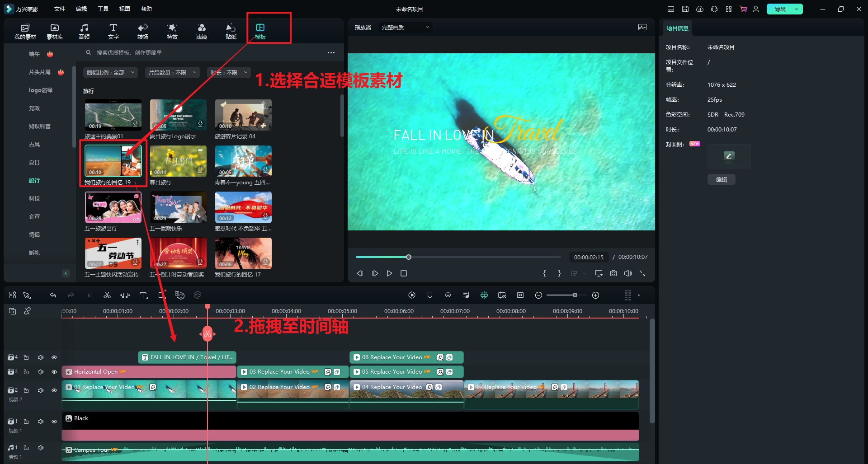This screenshot has height=464, width=868.
Task: Open the Transitions (转场) panel
Action: (143, 31)
